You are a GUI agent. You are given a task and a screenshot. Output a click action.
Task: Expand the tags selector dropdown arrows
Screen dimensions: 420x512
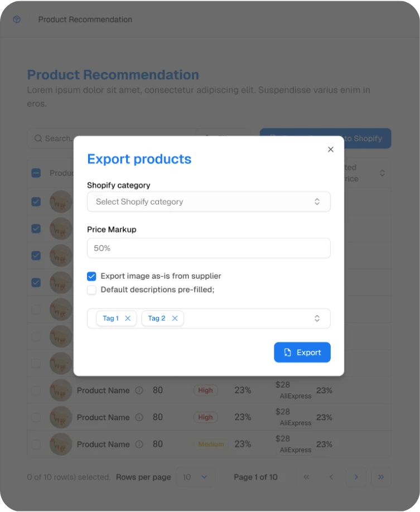coord(317,318)
